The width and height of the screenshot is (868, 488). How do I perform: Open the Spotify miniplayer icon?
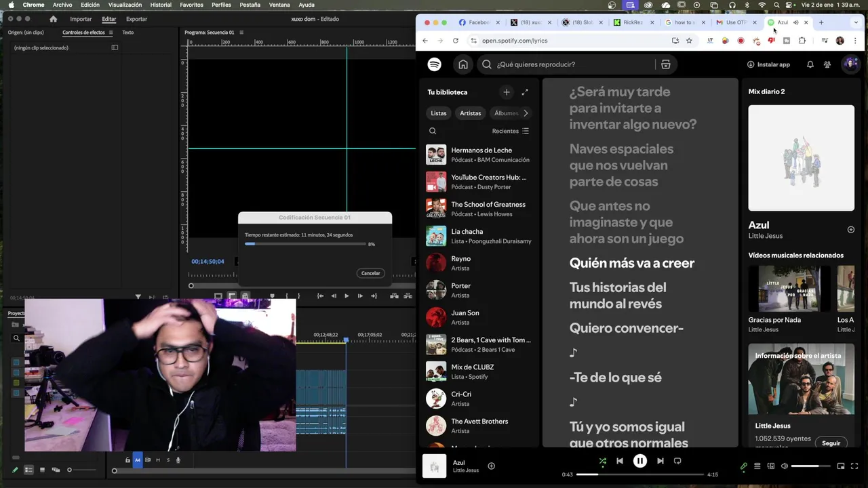[x=841, y=466]
